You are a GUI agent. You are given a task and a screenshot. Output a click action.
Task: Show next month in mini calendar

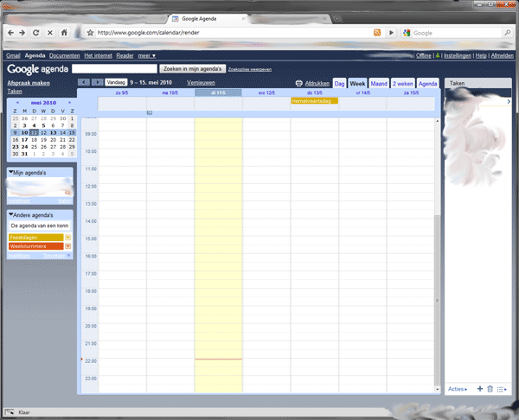pyautogui.click(x=69, y=103)
